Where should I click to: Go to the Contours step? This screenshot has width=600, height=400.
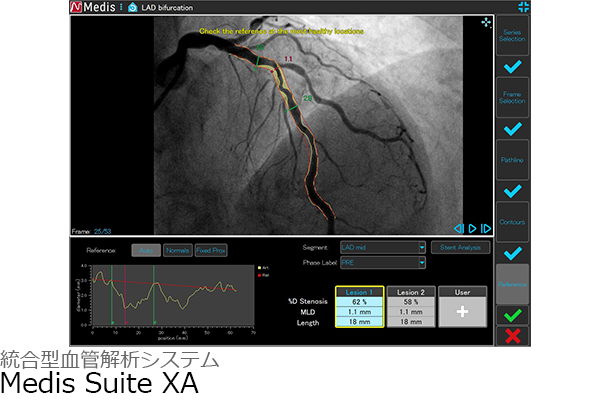tap(512, 222)
